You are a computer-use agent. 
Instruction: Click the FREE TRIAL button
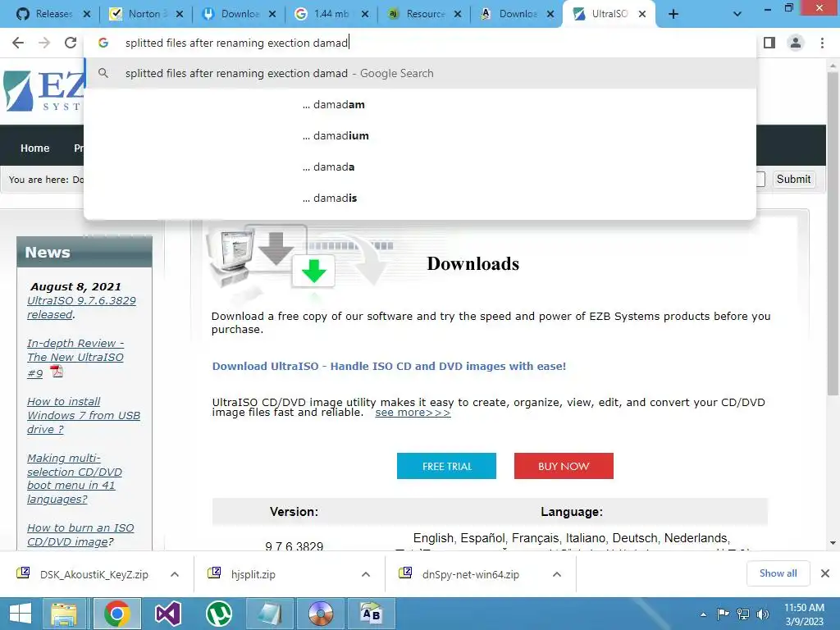tap(446, 466)
